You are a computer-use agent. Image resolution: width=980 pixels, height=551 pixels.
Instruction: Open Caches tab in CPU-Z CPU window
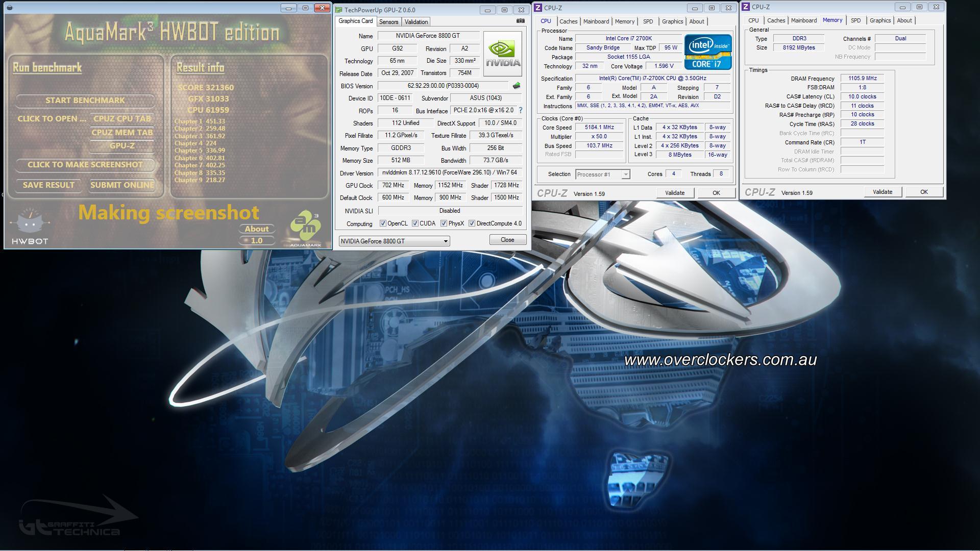pyautogui.click(x=568, y=21)
